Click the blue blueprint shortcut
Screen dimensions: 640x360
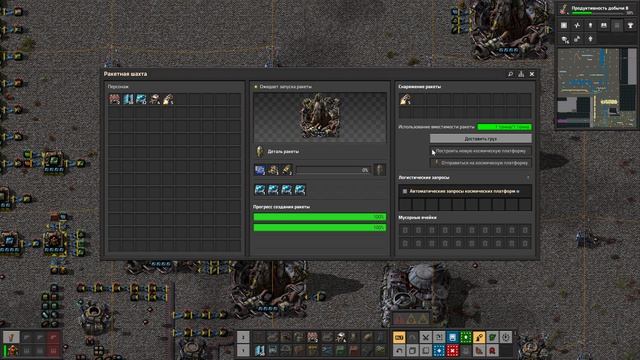click(452, 337)
